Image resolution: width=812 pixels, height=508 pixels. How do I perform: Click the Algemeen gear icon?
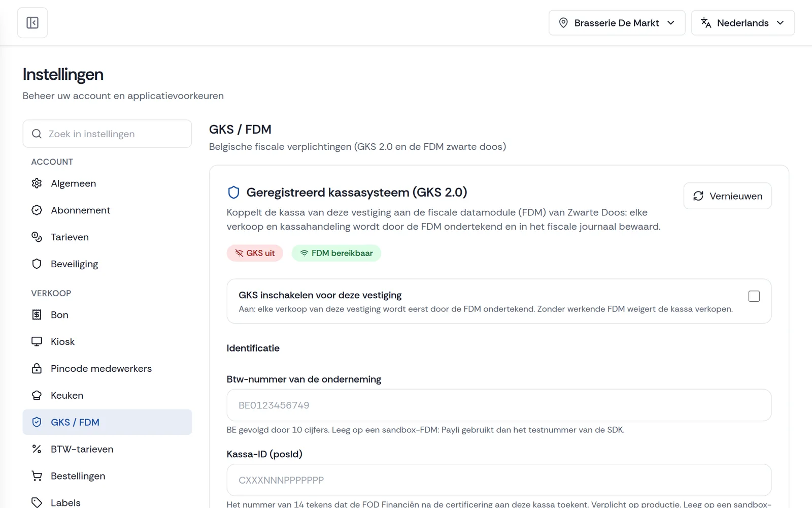[37, 183]
